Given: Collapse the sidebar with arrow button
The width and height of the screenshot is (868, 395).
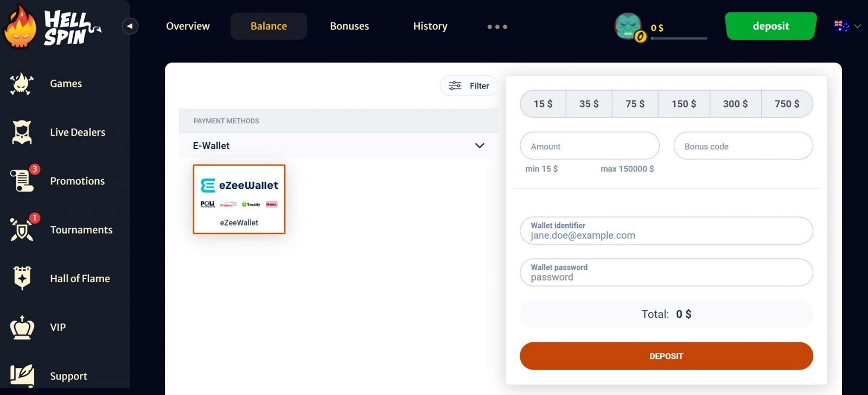Looking at the screenshot, I should click(x=130, y=26).
